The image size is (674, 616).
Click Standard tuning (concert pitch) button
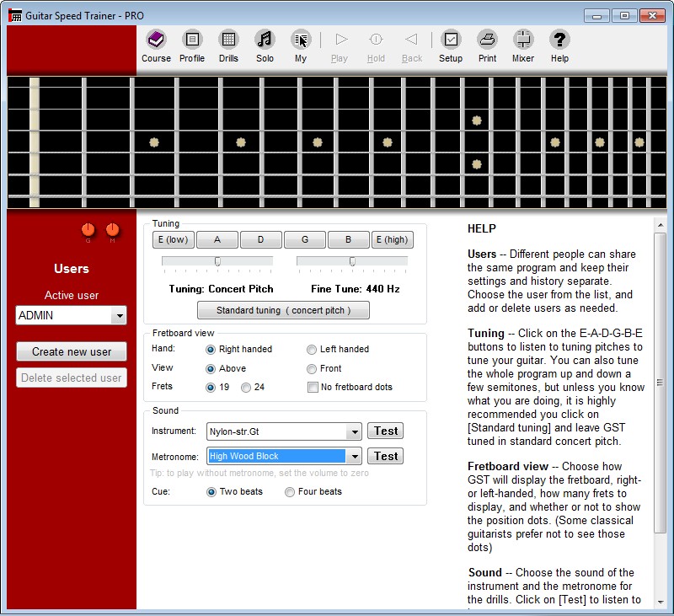click(x=283, y=310)
